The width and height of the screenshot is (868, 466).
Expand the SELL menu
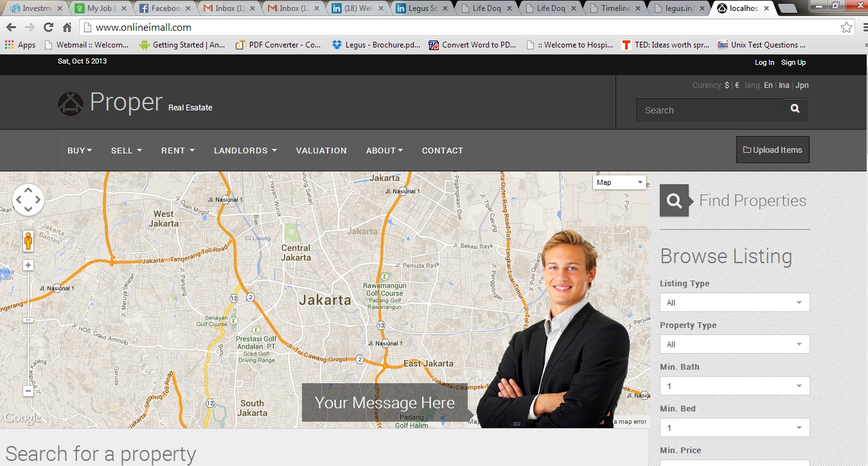click(x=126, y=151)
